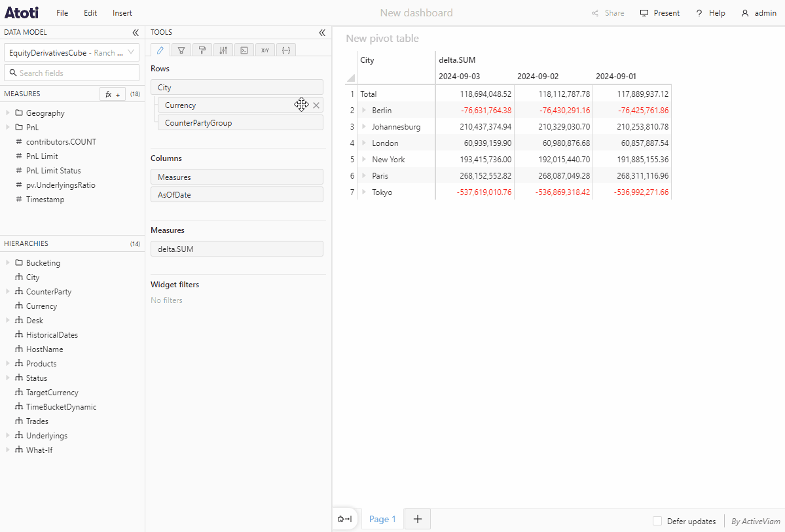Click the Timestamp measure
The height and width of the screenshot is (532, 785).
coord(45,199)
